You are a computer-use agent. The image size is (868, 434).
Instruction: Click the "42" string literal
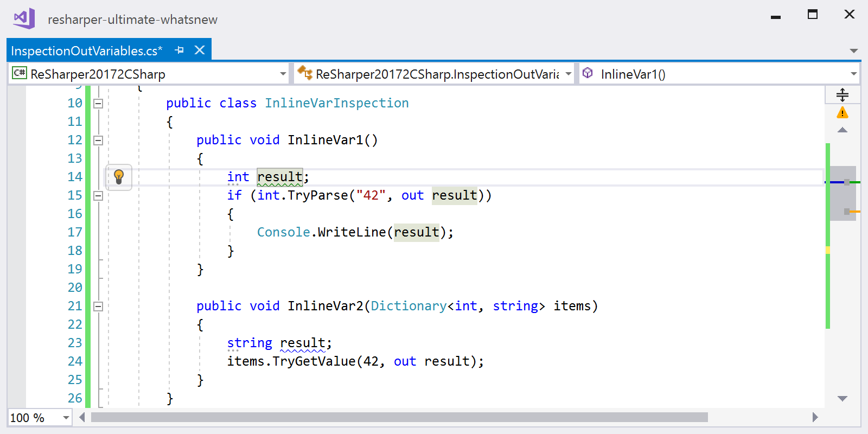pyautogui.click(x=371, y=195)
